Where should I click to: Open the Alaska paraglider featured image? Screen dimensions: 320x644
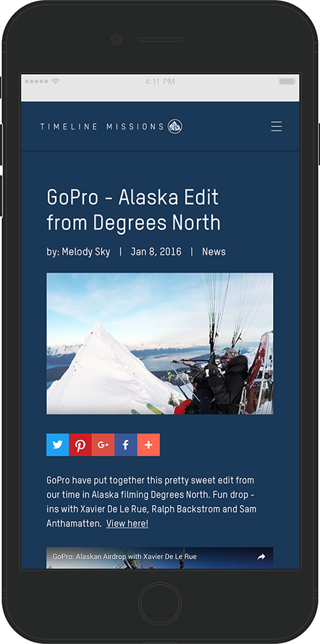(x=160, y=344)
